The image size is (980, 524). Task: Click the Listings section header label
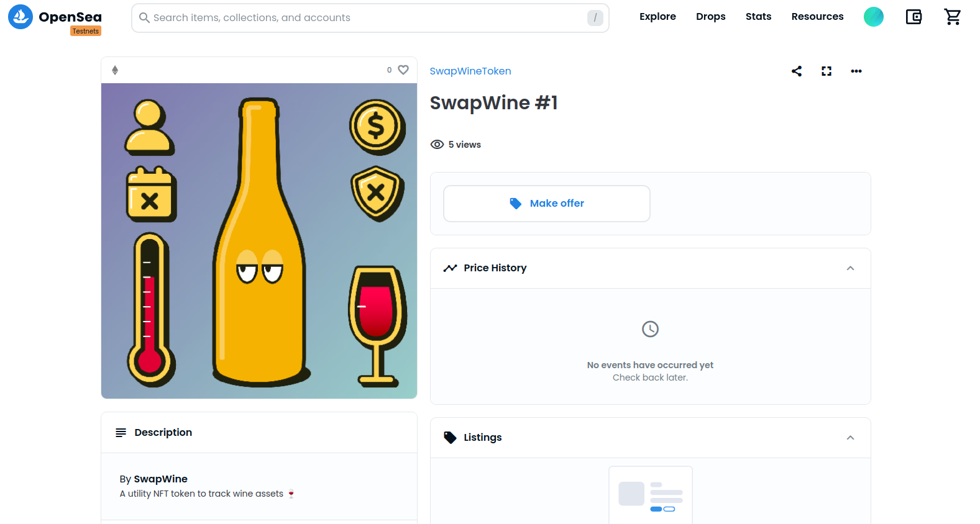(483, 438)
